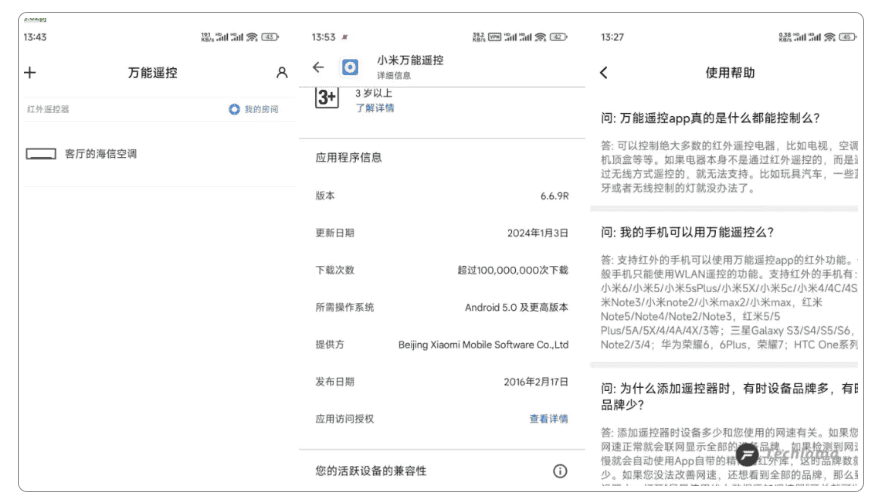Select the 发布日期 2016年2月17日 value
Viewport: 881px width, 502px height.
(536, 382)
